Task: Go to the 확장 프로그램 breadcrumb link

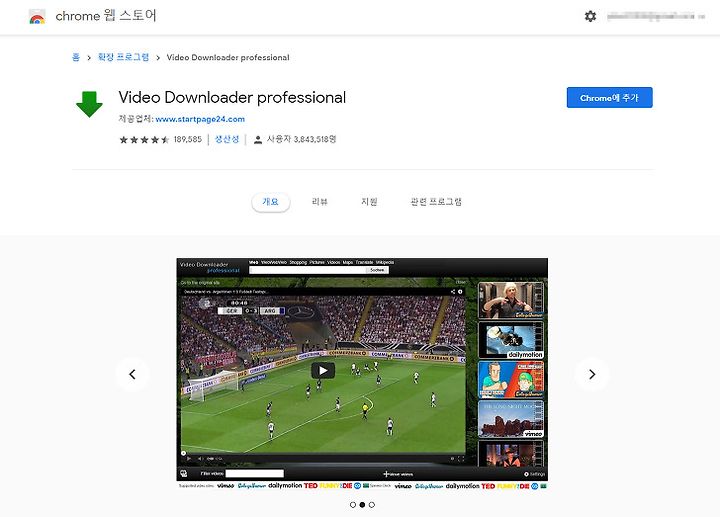Action: [124, 57]
